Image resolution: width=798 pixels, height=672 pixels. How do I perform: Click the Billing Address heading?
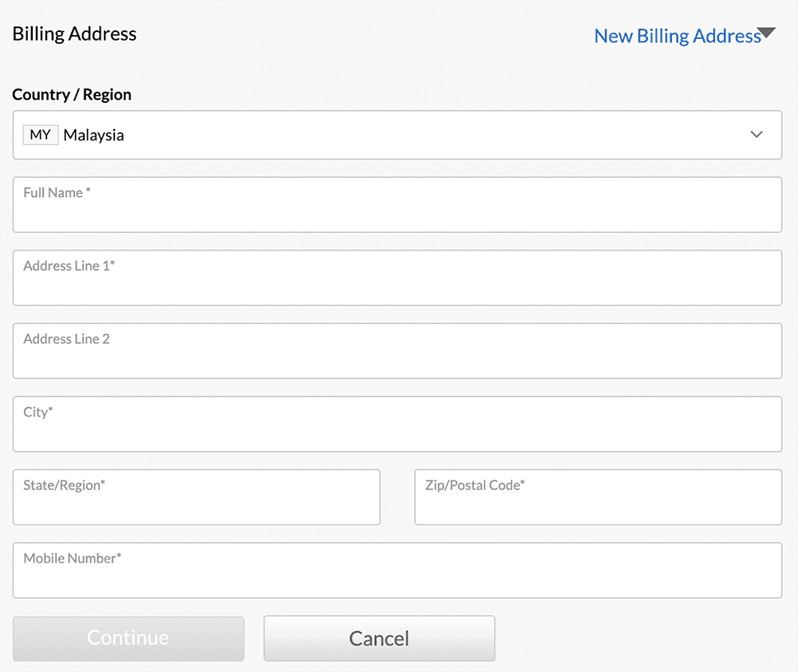point(73,34)
